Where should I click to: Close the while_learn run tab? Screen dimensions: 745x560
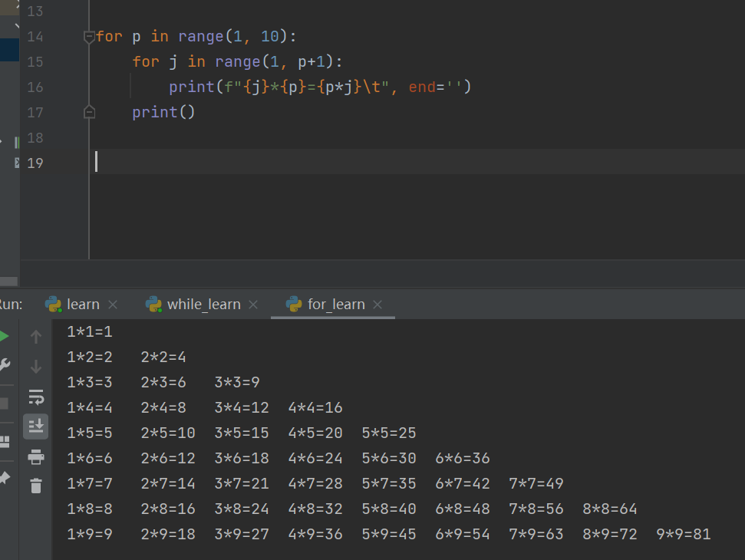(253, 305)
